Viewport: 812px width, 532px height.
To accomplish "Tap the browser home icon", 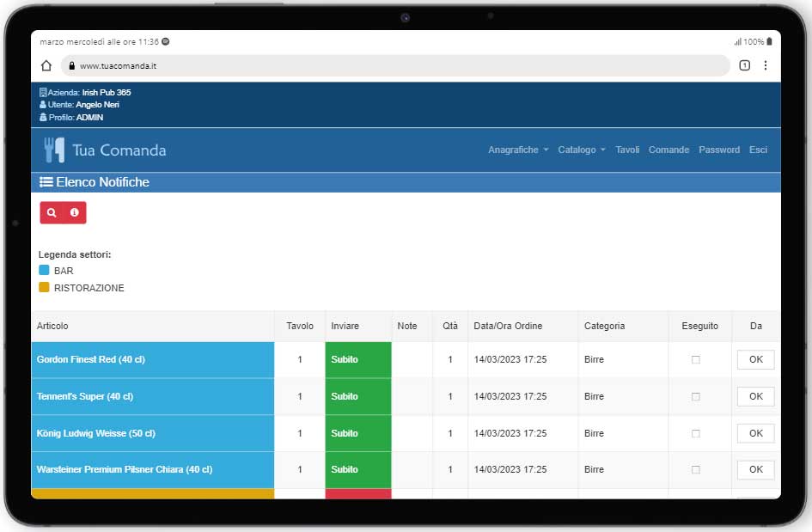I will [46, 66].
